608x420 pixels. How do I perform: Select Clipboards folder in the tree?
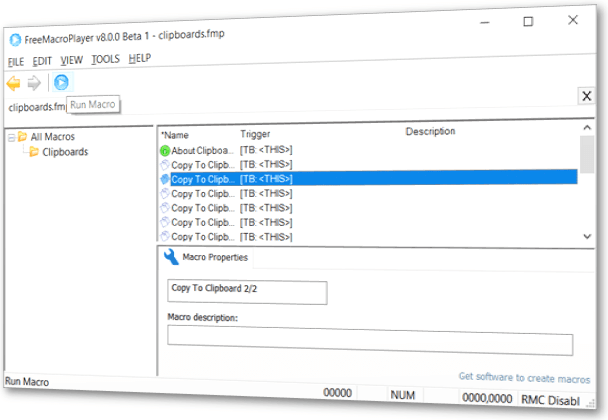click(65, 152)
